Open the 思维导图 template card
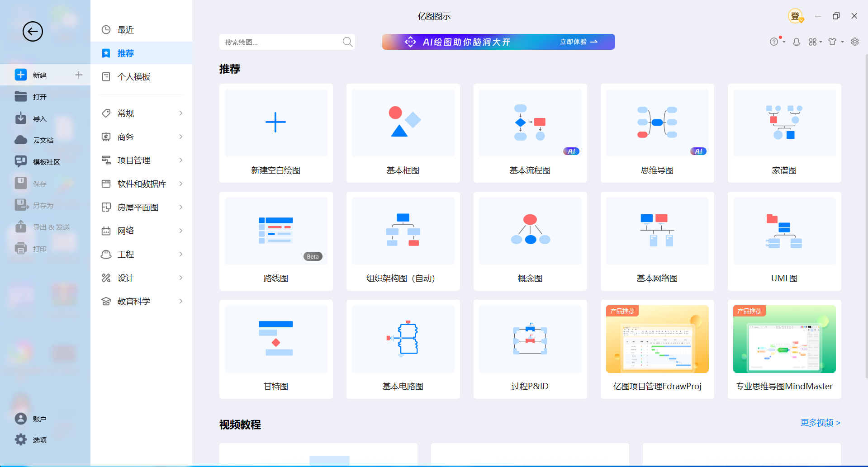 point(657,133)
